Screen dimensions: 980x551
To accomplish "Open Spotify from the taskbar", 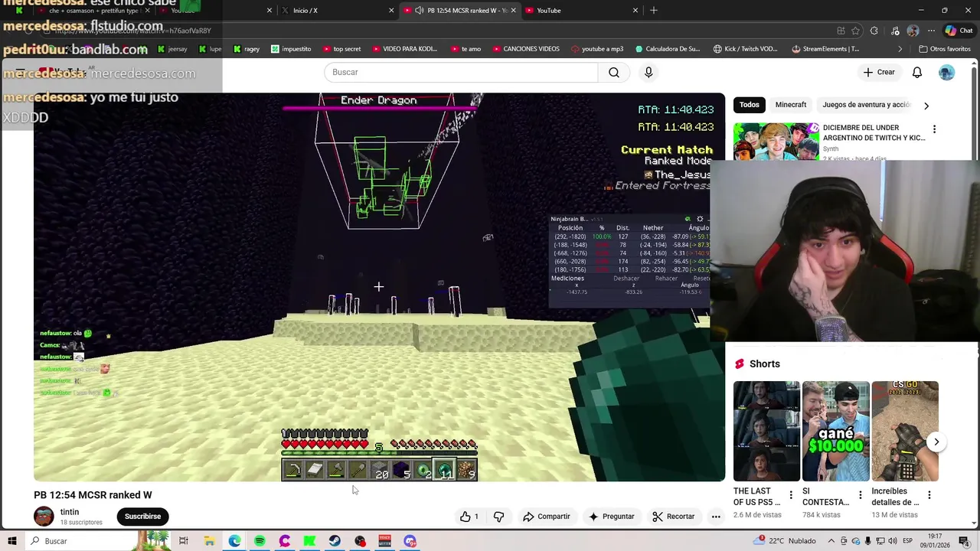I will coord(260,541).
